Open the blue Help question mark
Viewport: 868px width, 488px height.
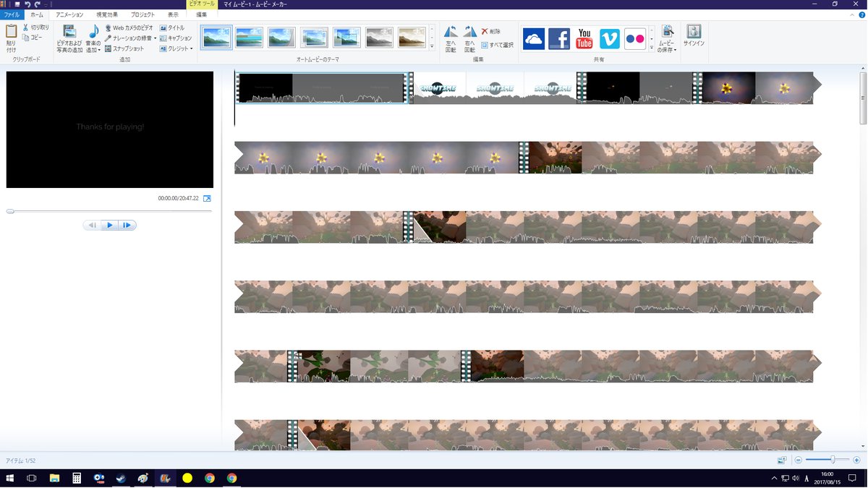point(861,14)
